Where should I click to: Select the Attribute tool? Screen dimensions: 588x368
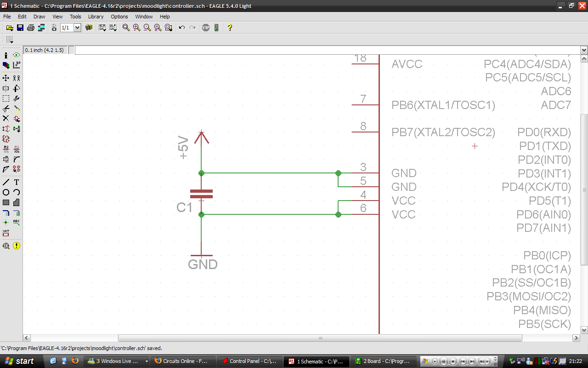[6, 233]
